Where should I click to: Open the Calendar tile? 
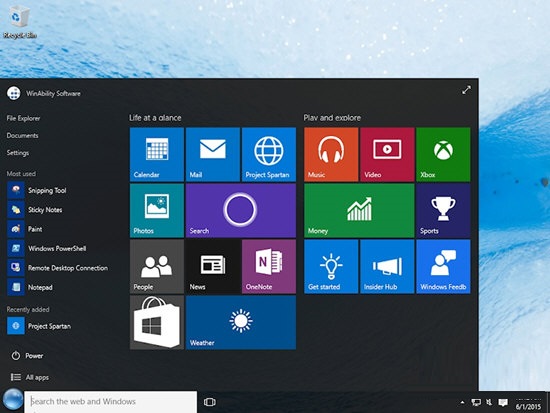coord(157,154)
